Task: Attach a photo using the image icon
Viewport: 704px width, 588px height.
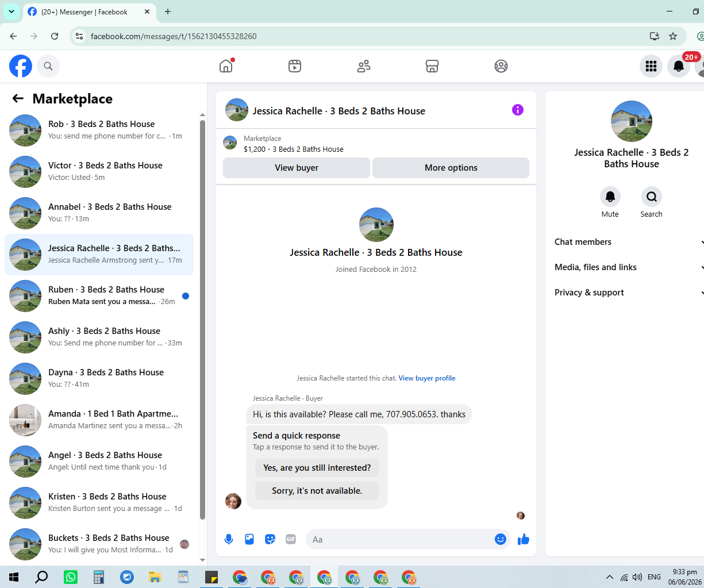Action: click(x=249, y=539)
